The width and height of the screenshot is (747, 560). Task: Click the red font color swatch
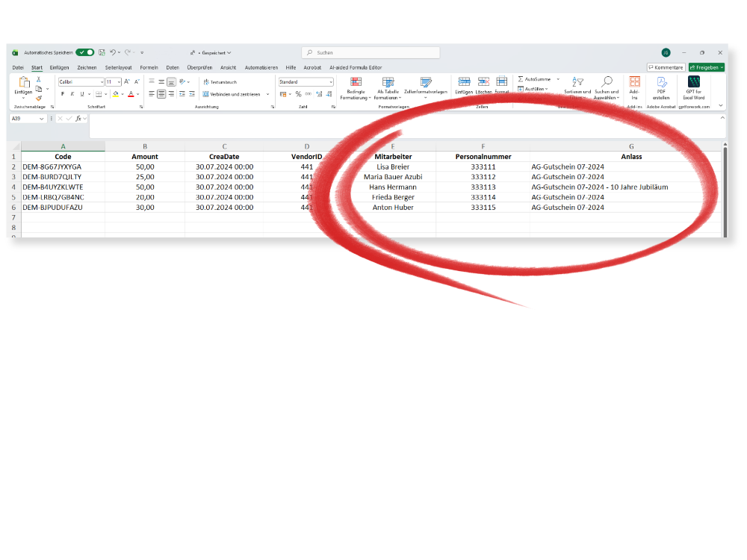coord(130,94)
